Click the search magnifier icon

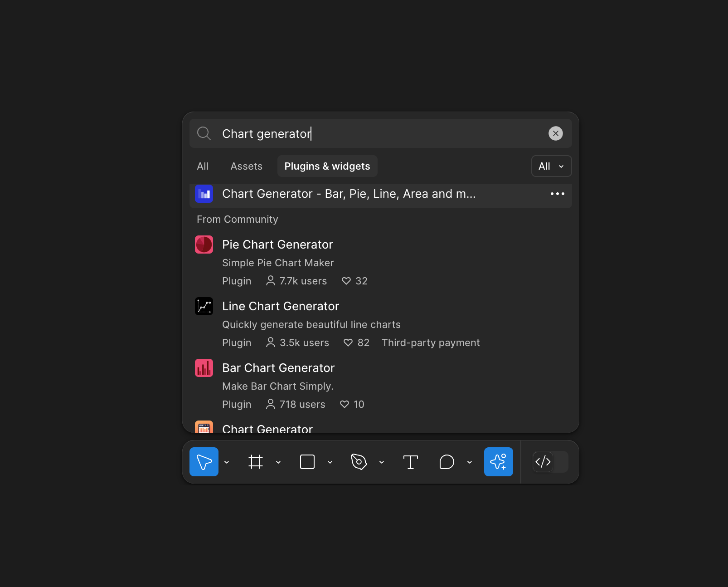tap(204, 133)
